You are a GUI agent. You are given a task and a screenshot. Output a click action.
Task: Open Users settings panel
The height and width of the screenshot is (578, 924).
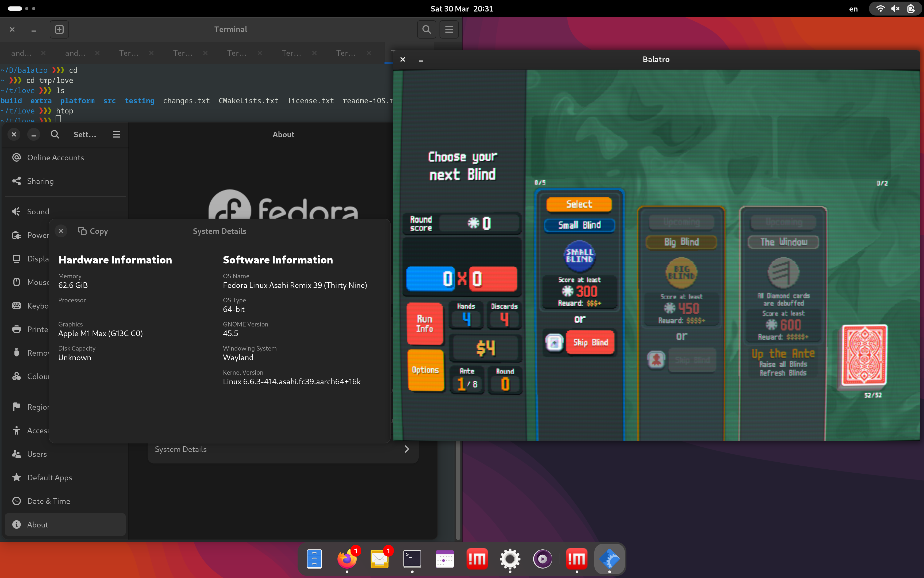[x=65, y=454]
